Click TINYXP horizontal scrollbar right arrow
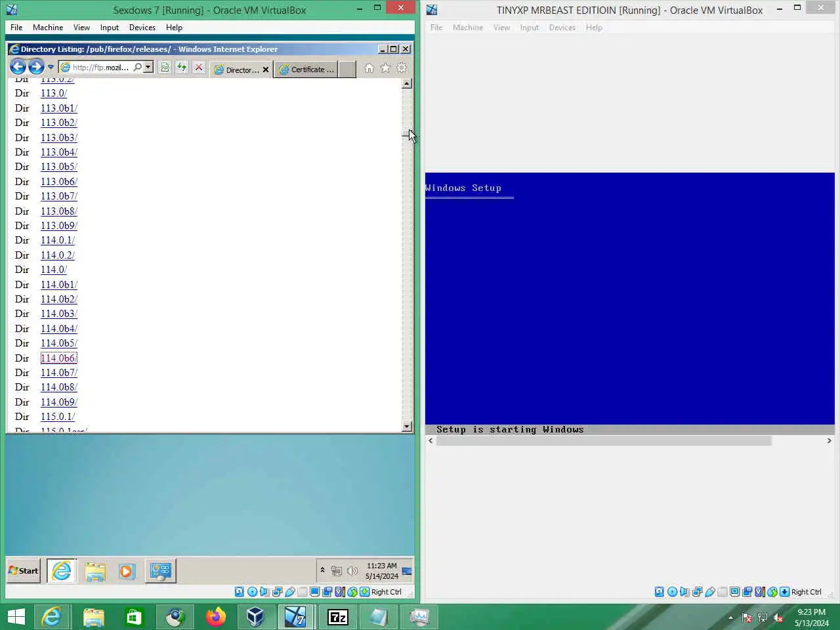The height and width of the screenshot is (630, 840). 829,441
